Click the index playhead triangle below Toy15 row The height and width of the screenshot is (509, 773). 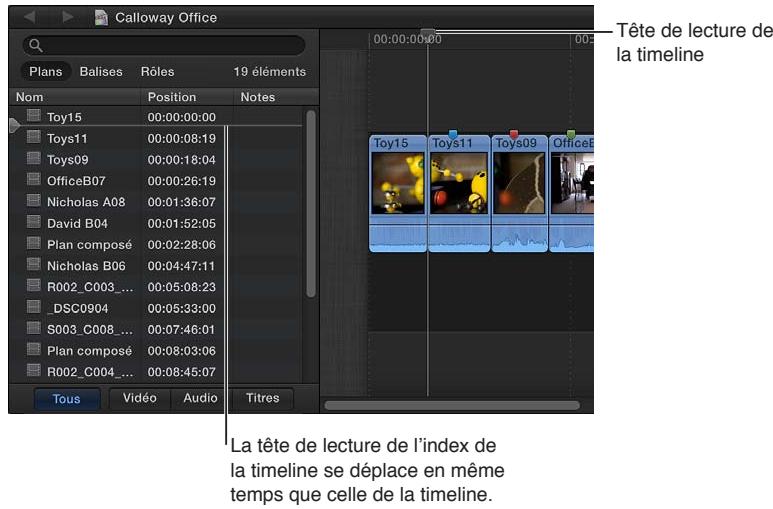[14, 126]
